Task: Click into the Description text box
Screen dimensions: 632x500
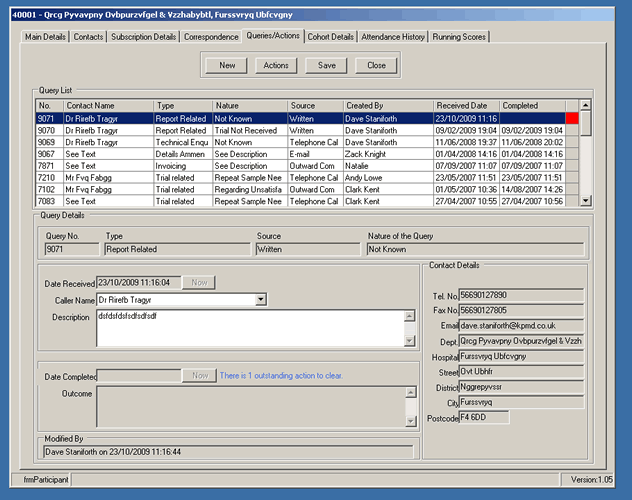Action: pyautogui.click(x=250, y=328)
